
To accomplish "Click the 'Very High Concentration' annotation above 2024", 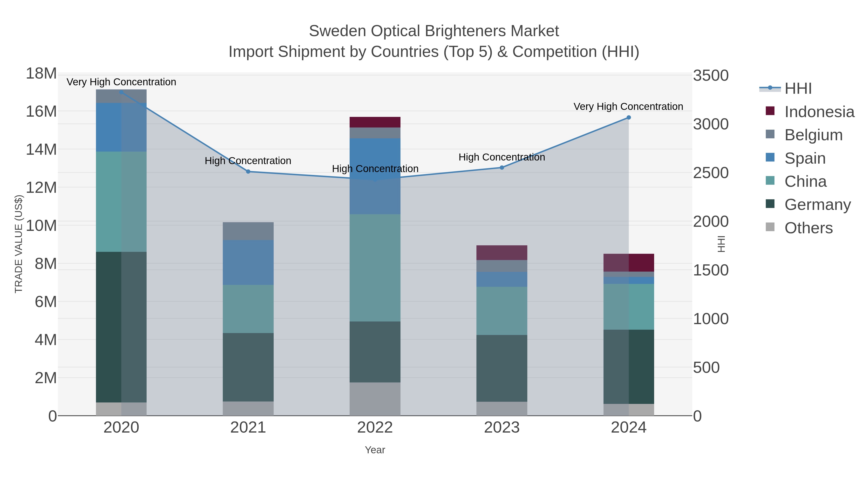I will 628,107.
